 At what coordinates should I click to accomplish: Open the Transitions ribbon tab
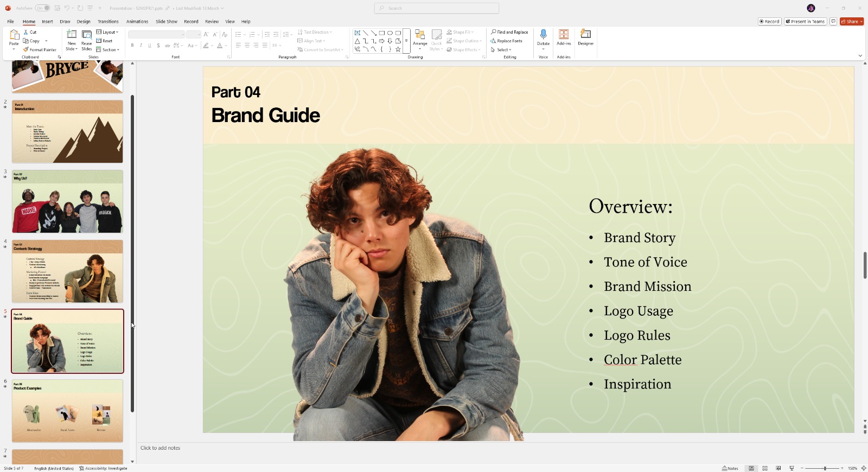tap(108, 22)
